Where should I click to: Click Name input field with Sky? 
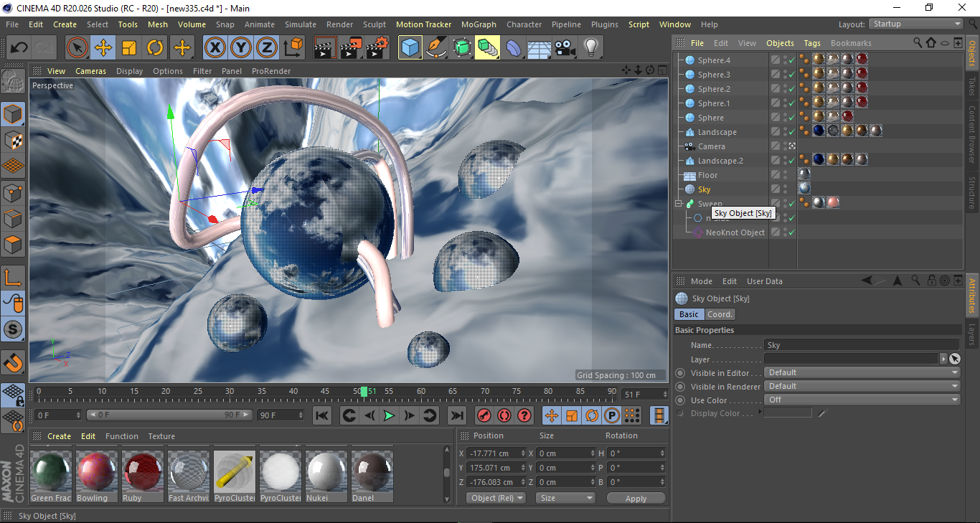coord(862,345)
